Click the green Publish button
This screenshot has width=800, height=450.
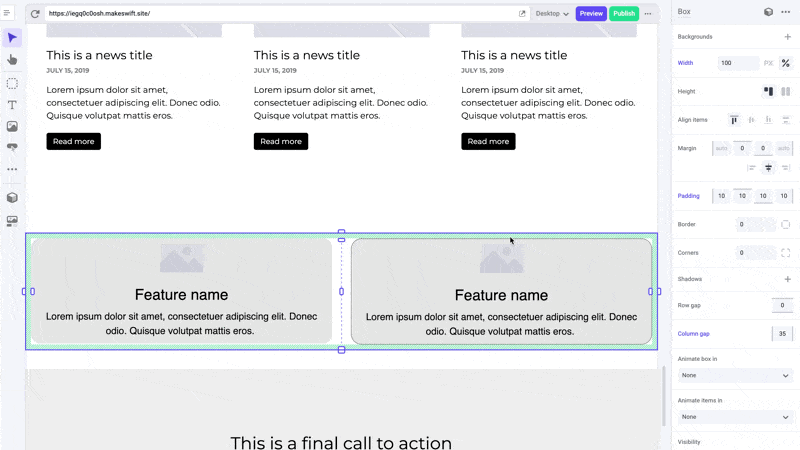[623, 14]
